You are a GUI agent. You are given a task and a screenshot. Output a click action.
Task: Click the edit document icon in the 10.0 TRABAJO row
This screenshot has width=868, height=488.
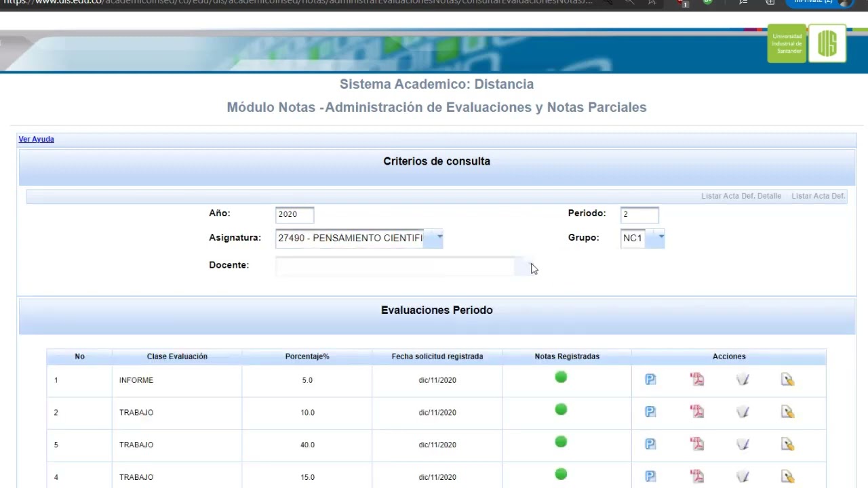(787, 412)
